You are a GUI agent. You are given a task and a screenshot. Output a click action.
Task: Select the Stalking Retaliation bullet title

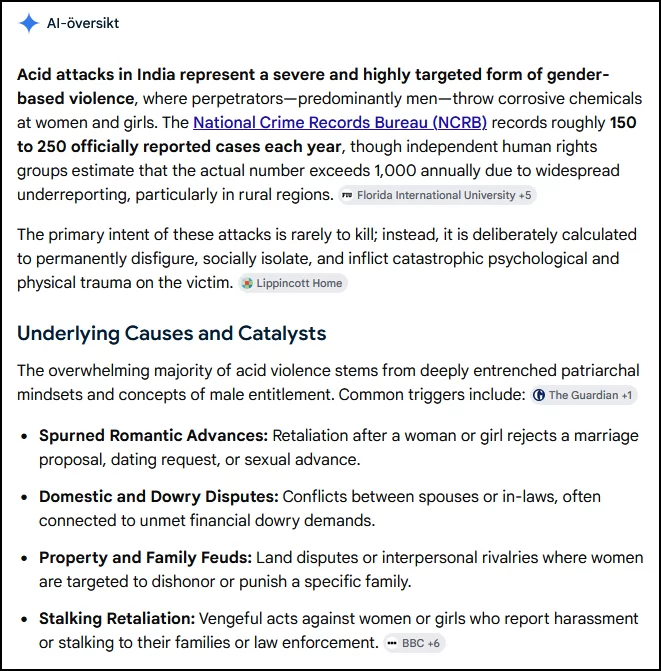pos(117,619)
